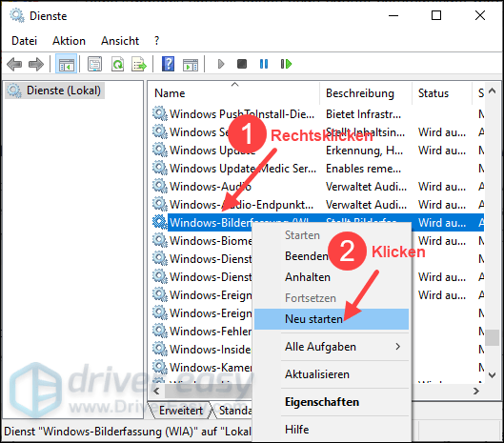Open the ? help menu
The height and width of the screenshot is (443, 504).
(x=156, y=41)
